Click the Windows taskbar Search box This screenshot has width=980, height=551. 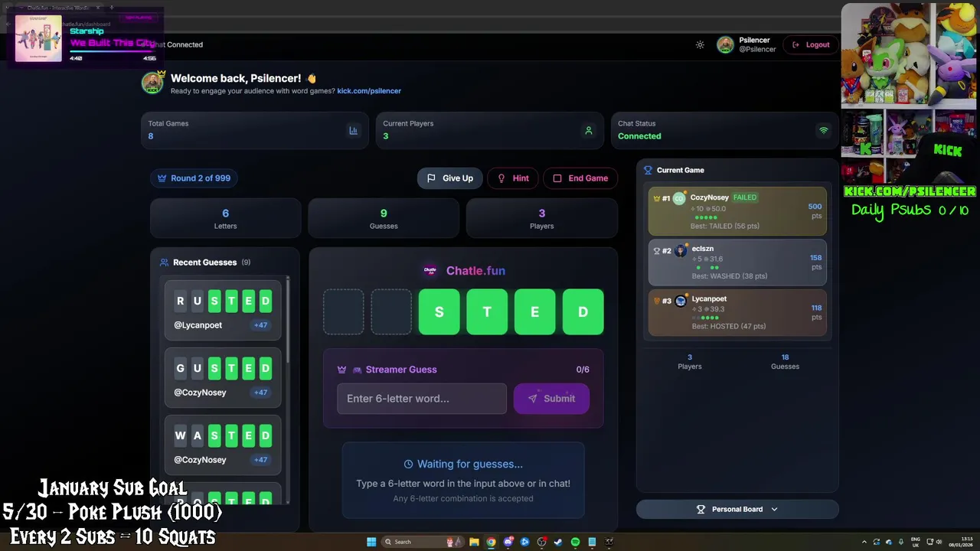(x=423, y=542)
